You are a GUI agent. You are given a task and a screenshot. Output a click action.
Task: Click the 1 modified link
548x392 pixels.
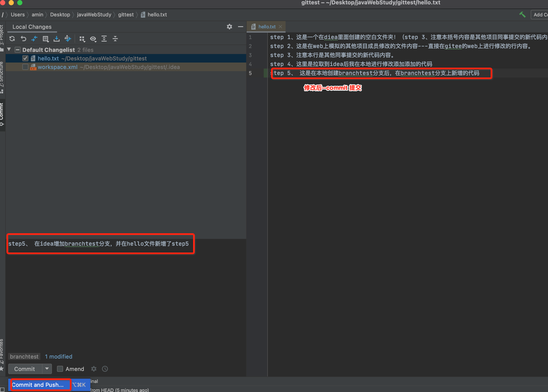[59, 356]
